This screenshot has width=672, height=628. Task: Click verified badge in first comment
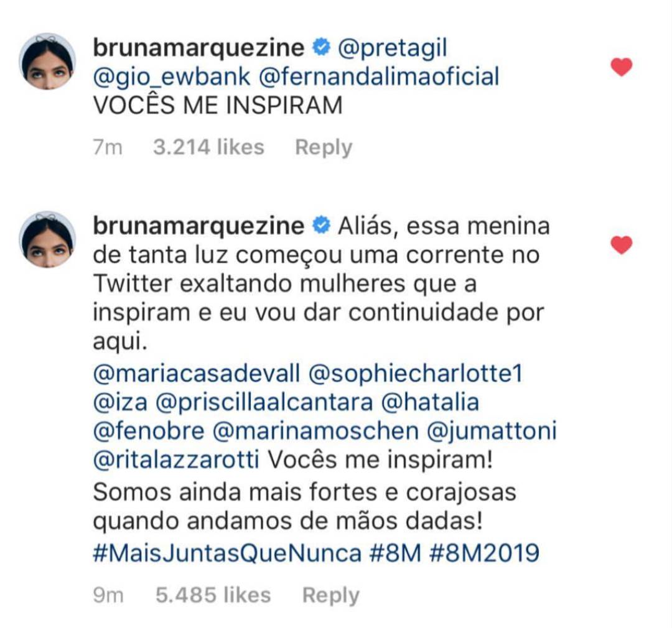[x=321, y=47]
